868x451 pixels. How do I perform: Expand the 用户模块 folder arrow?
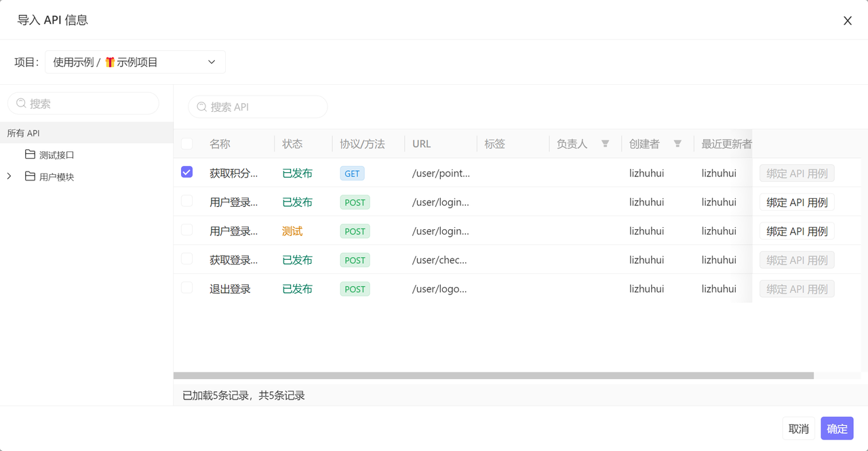tap(9, 176)
